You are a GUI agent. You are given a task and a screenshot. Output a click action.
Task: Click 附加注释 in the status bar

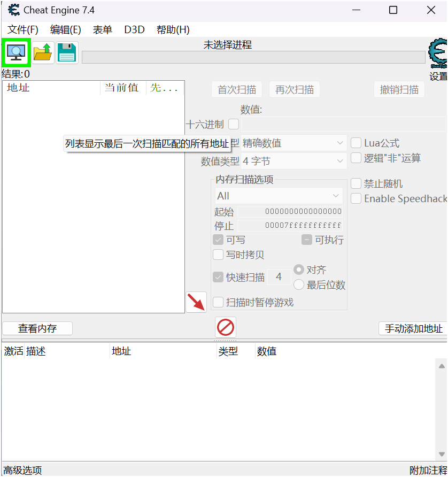coord(428,470)
